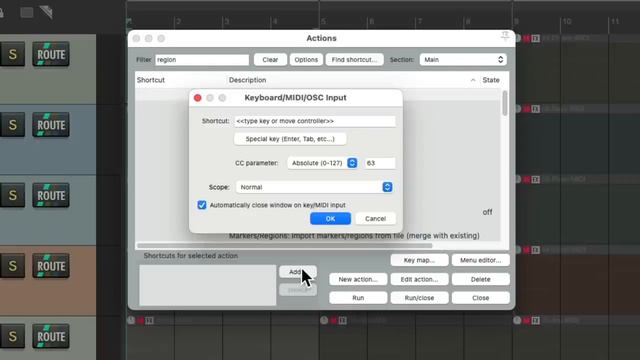Click the Edit action... button
The height and width of the screenshot is (360, 640).
(x=419, y=279)
